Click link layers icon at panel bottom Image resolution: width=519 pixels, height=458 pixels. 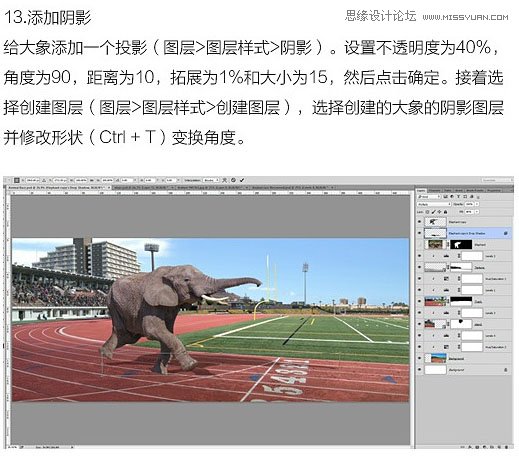point(463,447)
